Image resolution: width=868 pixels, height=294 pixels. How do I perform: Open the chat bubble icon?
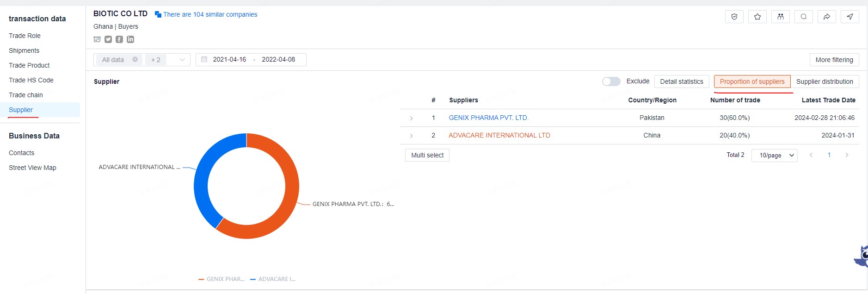(x=804, y=17)
